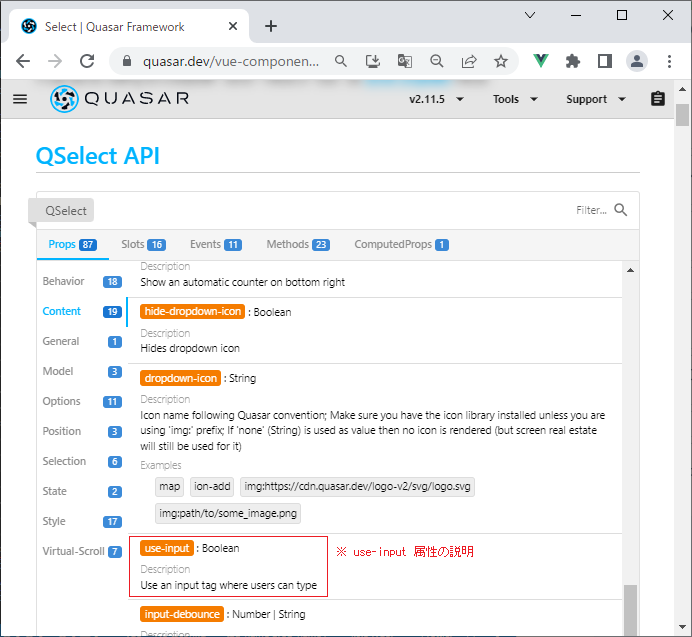Switch to the Events tab
Screen dimensions: 692x637
pyautogui.click(x=216, y=245)
